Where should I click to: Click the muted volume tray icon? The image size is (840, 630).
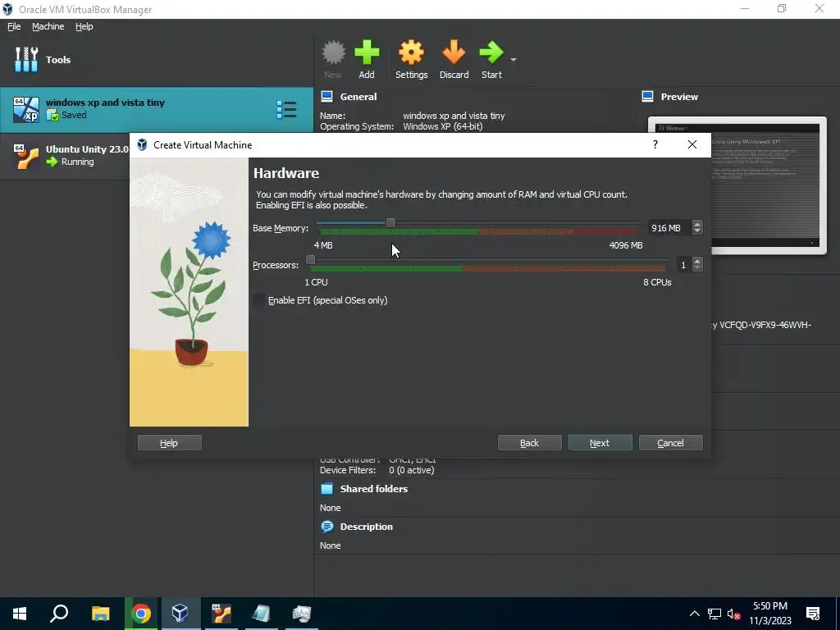click(733, 614)
